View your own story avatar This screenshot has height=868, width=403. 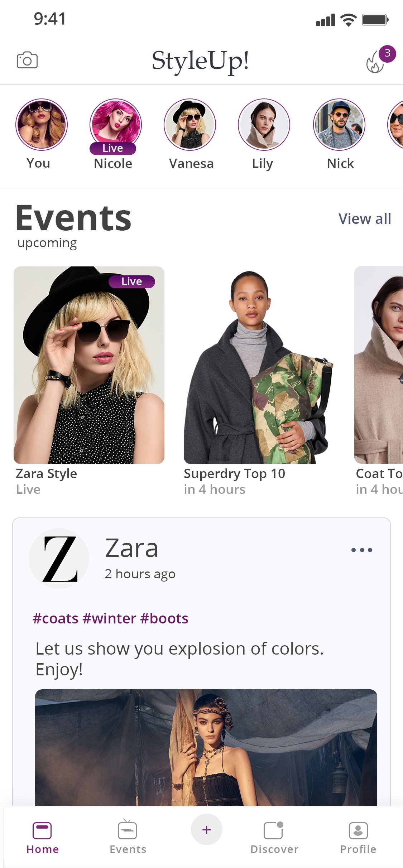click(x=42, y=125)
